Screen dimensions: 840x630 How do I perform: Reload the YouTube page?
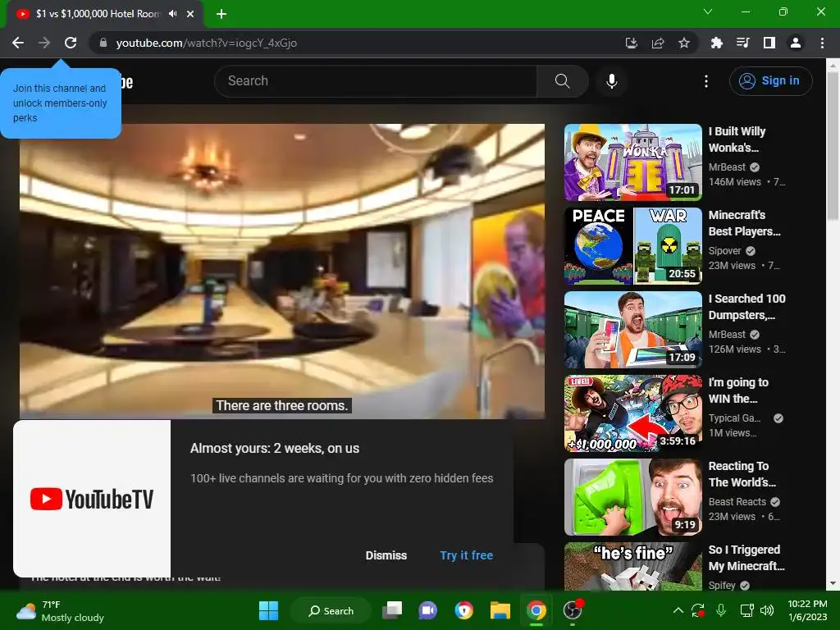pyautogui.click(x=71, y=43)
